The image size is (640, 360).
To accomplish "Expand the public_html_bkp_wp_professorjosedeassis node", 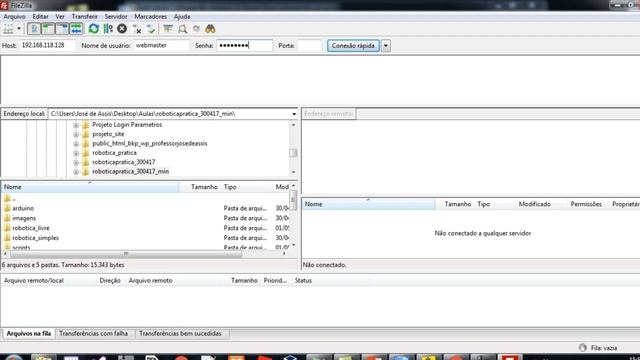I will pos(76,144).
